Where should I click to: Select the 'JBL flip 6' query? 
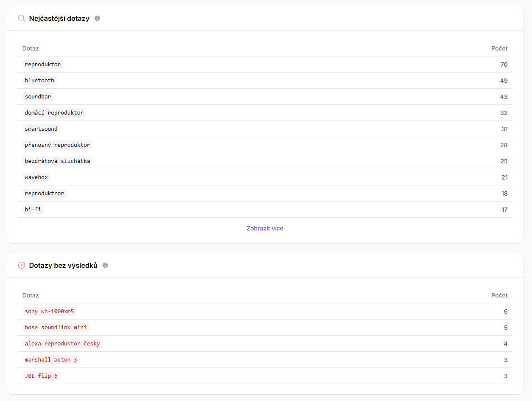(41, 376)
